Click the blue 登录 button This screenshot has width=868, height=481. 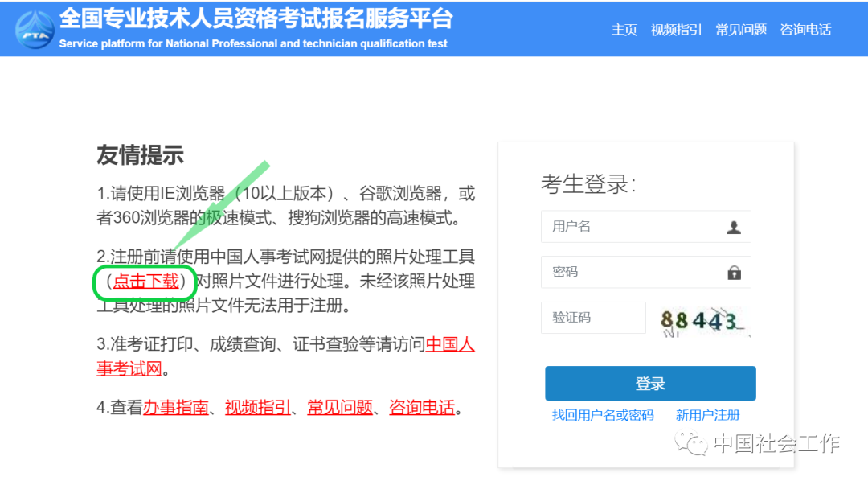[x=650, y=384]
